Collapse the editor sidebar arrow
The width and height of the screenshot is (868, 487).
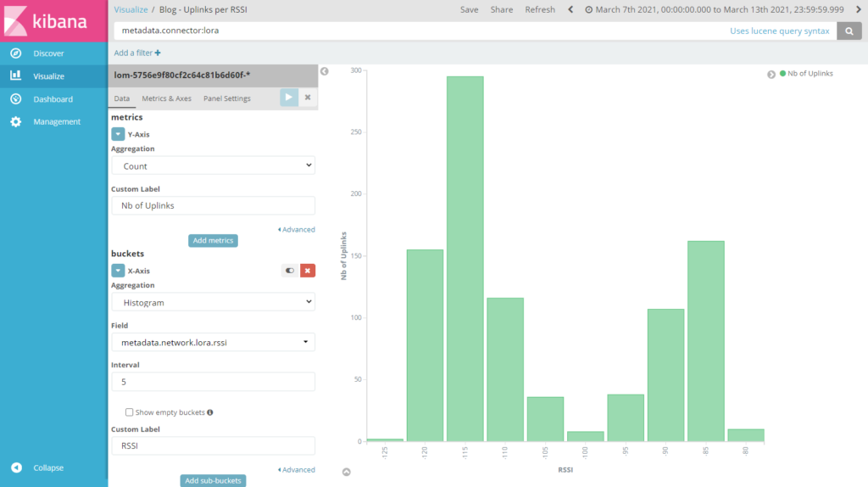coord(325,71)
